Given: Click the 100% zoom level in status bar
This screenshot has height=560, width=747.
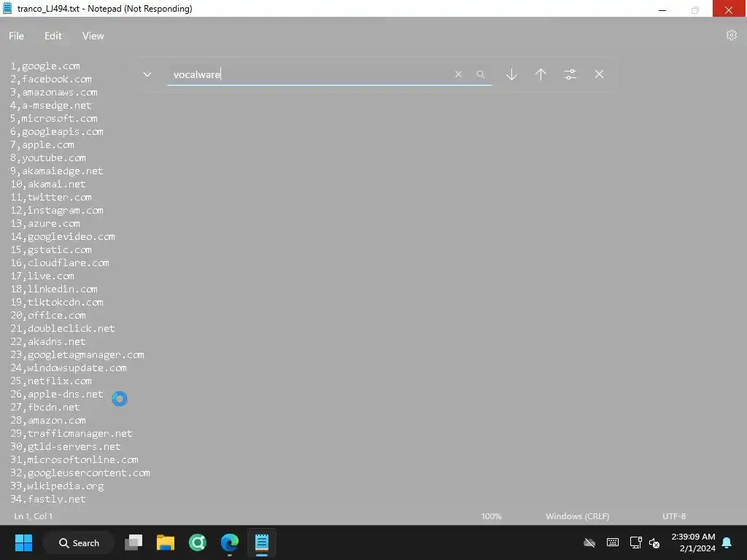Looking at the screenshot, I should point(491,516).
